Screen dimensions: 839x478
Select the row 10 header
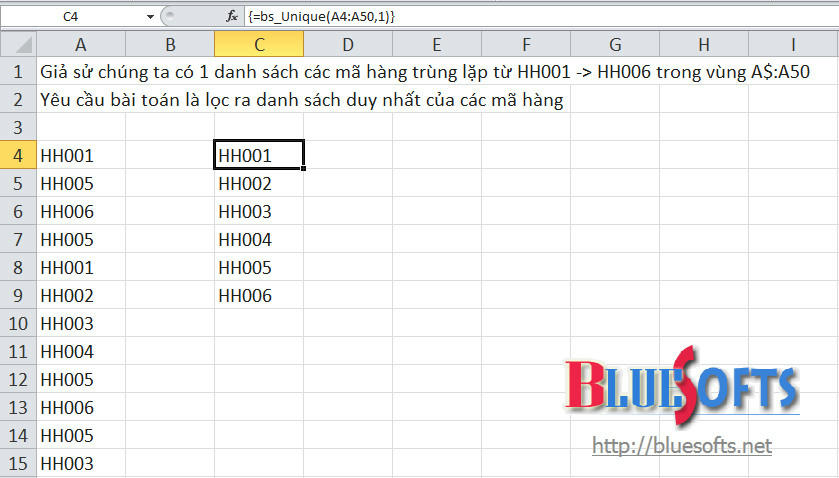pos(18,324)
